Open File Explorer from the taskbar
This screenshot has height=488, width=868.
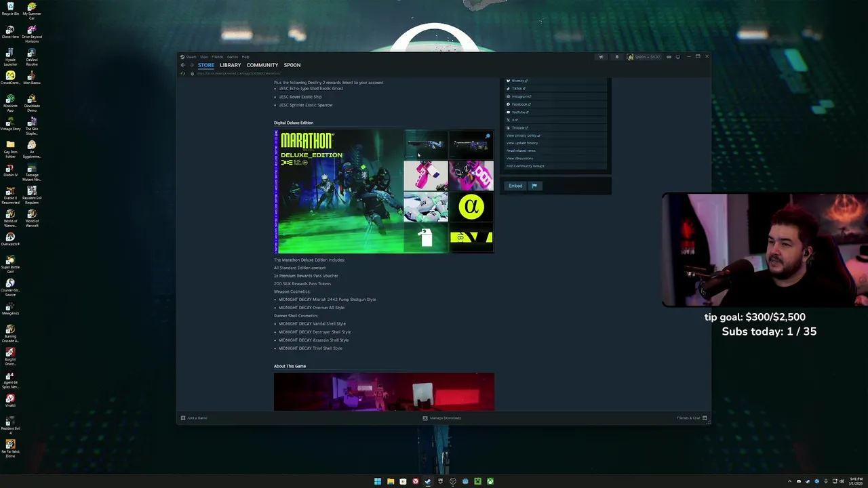[391, 481]
